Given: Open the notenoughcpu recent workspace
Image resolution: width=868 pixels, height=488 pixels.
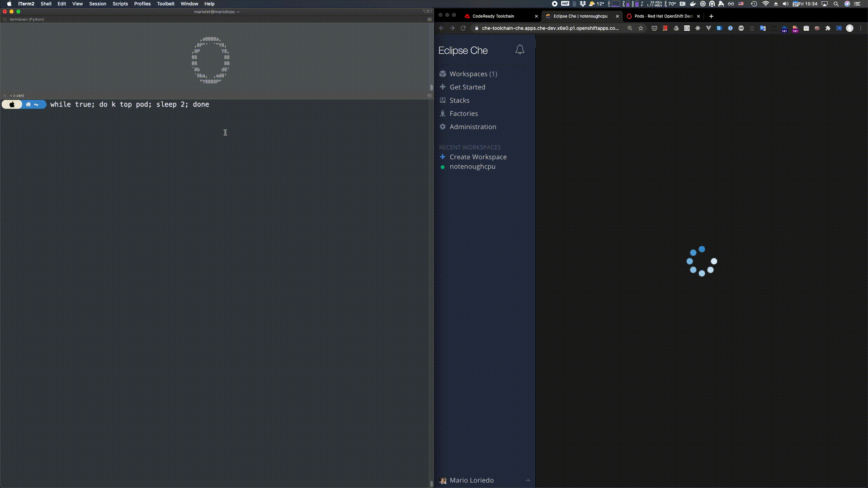Looking at the screenshot, I should point(472,166).
